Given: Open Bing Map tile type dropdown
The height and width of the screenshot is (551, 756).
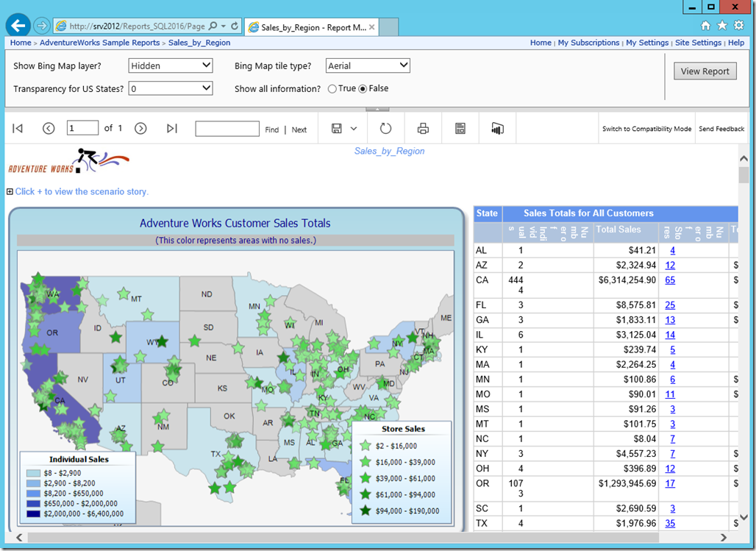Looking at the screenshot, I should click(x=368, y=65).
